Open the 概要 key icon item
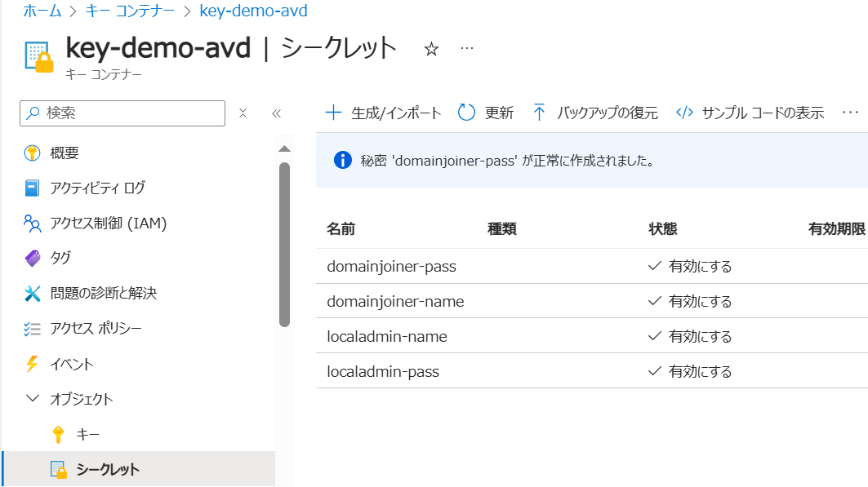This screenshot has width=868, height=487. pos(32,153)
